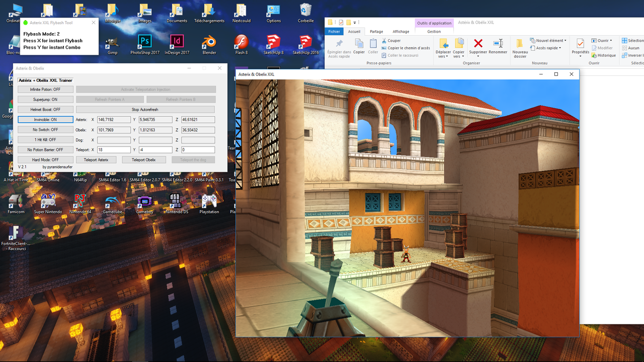This screenshot has width=644, height=362.
Task: Toggle No Switch: OFF in trainer
Action: pyautogui.click(x=45, y=130)
